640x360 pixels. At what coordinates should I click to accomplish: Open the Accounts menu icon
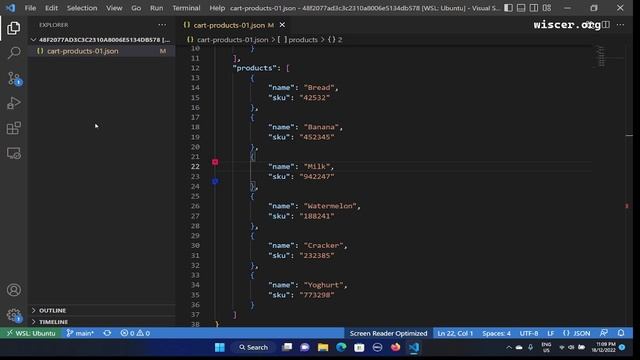(x=13, y=290)
